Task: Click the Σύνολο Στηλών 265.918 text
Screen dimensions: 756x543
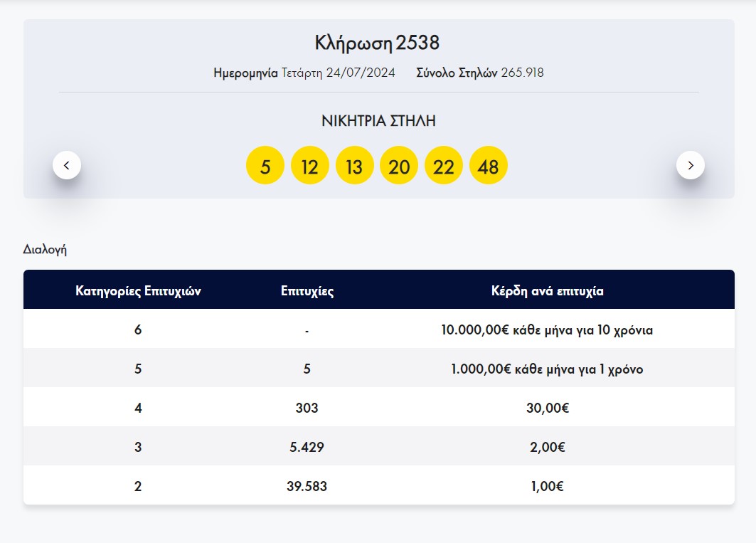Action: pos(480,73)
